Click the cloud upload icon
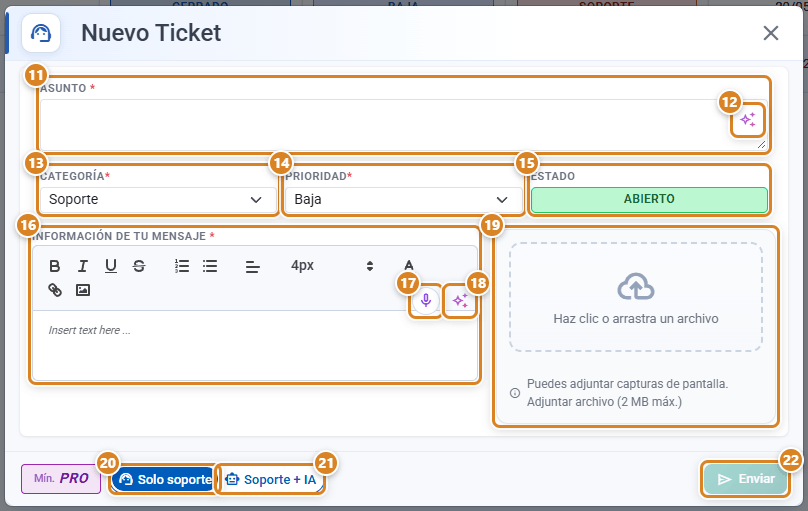Image resolution: width=808 pixels, height=511 pixels. tap(636, 286)
